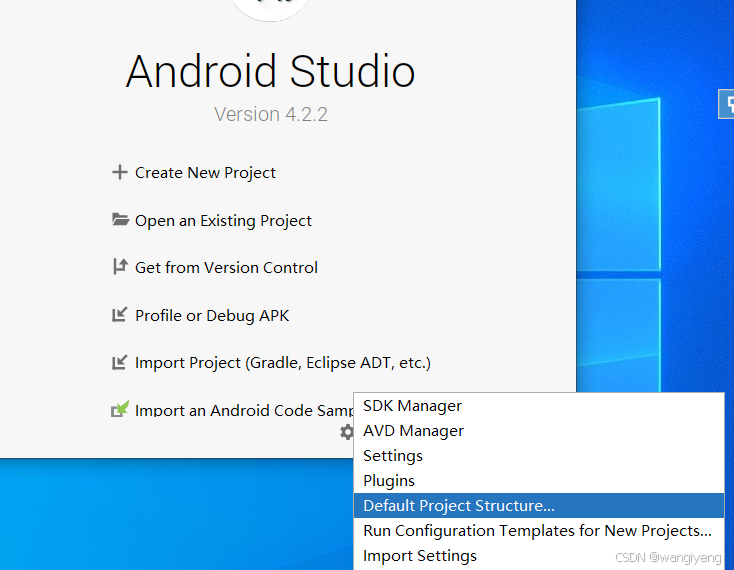The height and width of the screenshot is (570, 734).
Task: Click the Version 4.2.2 label
Action: click(271, 114)
